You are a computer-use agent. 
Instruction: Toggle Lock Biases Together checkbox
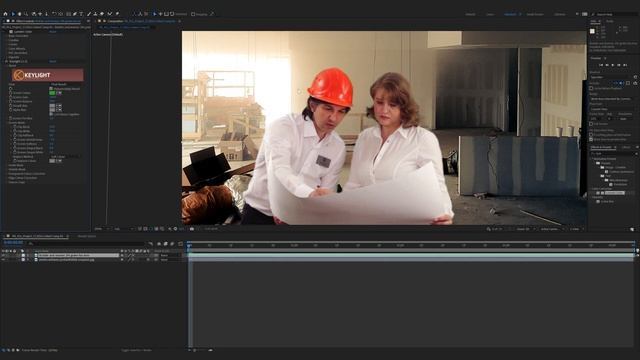point(51,114)
